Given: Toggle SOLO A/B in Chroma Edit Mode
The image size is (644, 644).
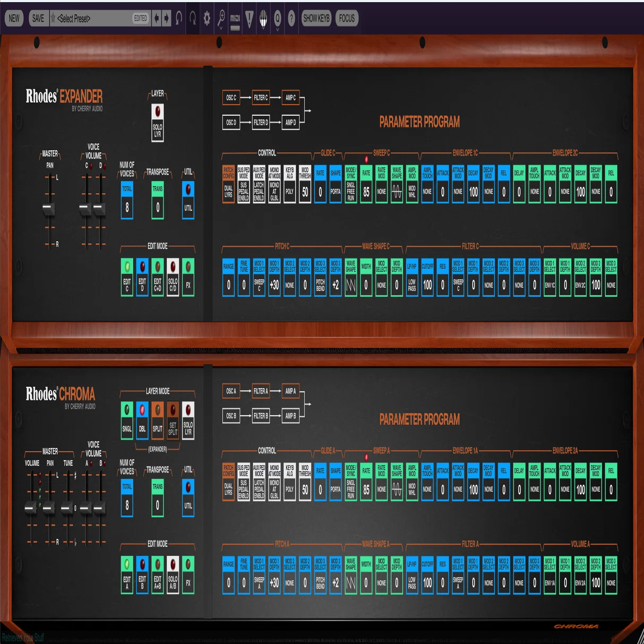Looking at the screenshot, I should tap(173, 574).
